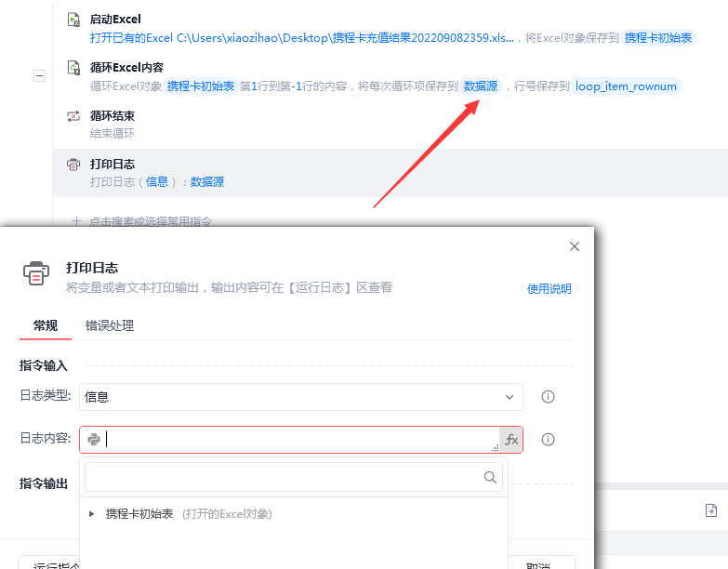This screenshot has height=569, width=728.
Task: Click the search magnifier icon in variable picker
Action: [x=490, y=477]
